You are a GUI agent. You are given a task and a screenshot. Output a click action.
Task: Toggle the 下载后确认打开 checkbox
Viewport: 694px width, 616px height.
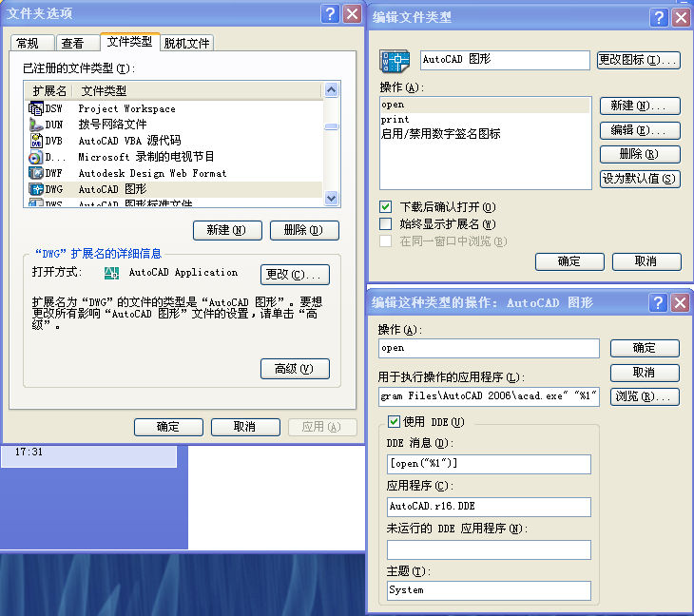coord(386,206)
